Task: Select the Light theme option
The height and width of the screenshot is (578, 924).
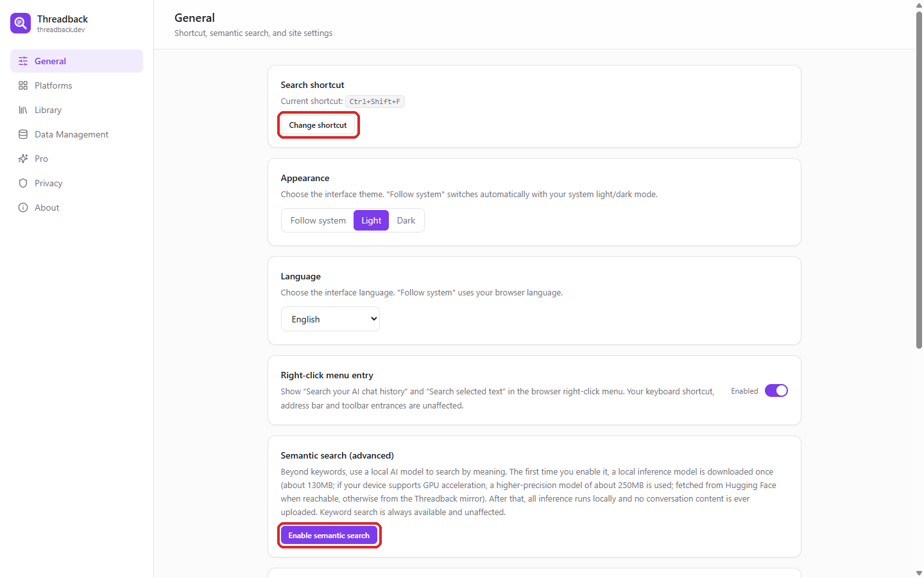Action: tap(371, 220)
